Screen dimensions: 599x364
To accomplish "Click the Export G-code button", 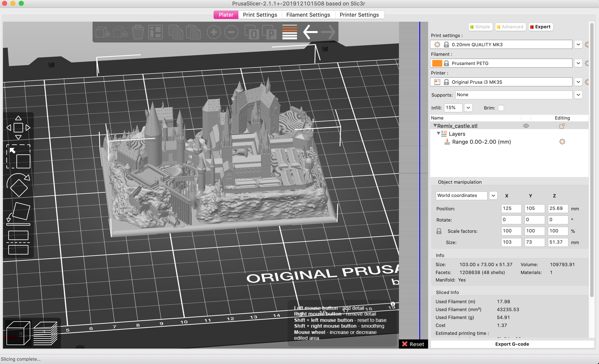I will click(512, 344).
